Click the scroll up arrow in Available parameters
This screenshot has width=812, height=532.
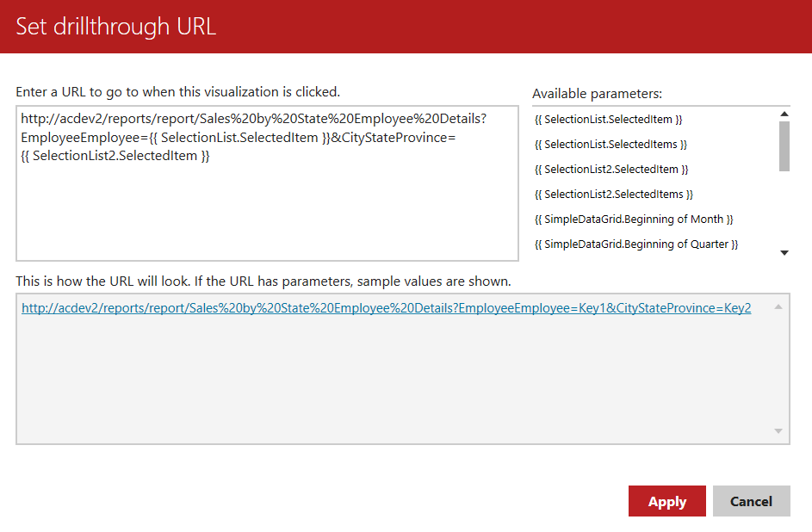point(784,114)
